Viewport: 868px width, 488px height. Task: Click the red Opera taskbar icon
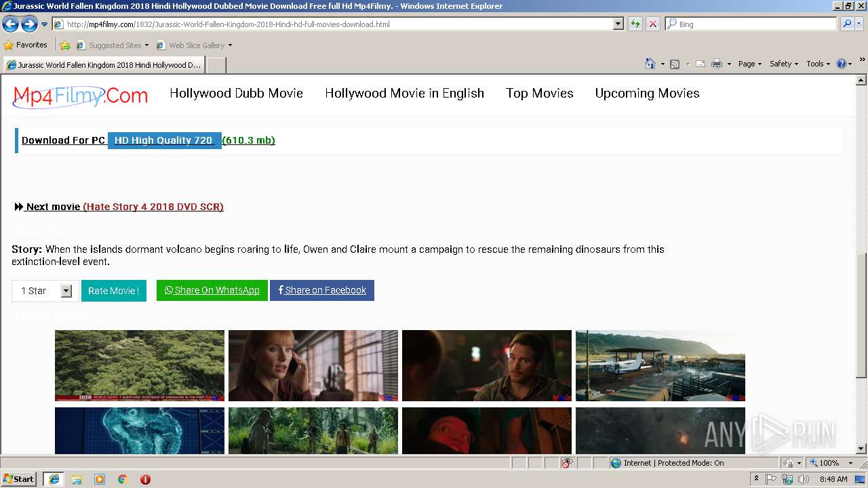145,479
